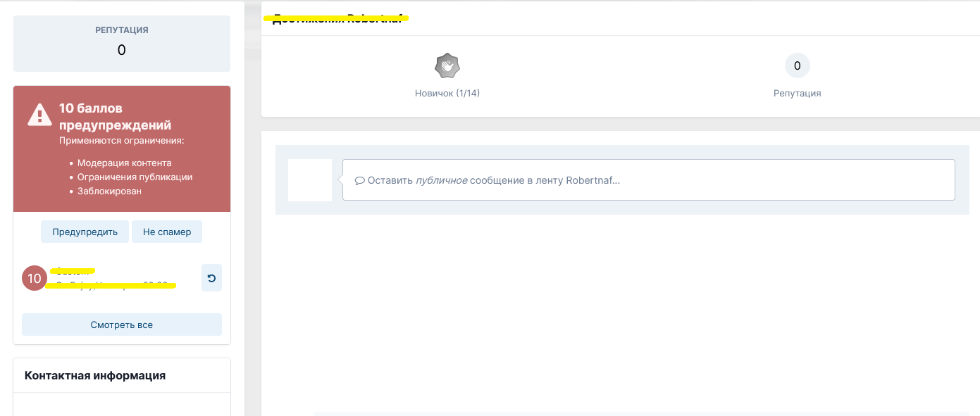Type in the public message field for Robertnaf

click(648, 180)
